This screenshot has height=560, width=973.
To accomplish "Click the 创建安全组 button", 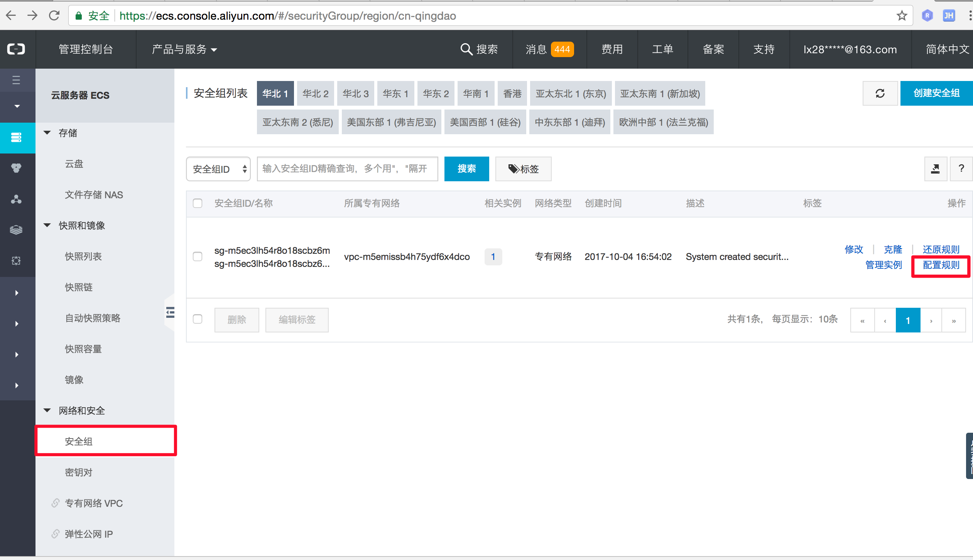I will click(936, 93).
